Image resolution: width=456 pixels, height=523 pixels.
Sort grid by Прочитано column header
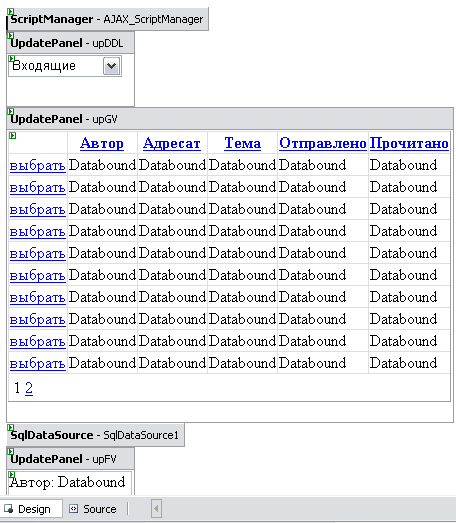click(409, 143)
